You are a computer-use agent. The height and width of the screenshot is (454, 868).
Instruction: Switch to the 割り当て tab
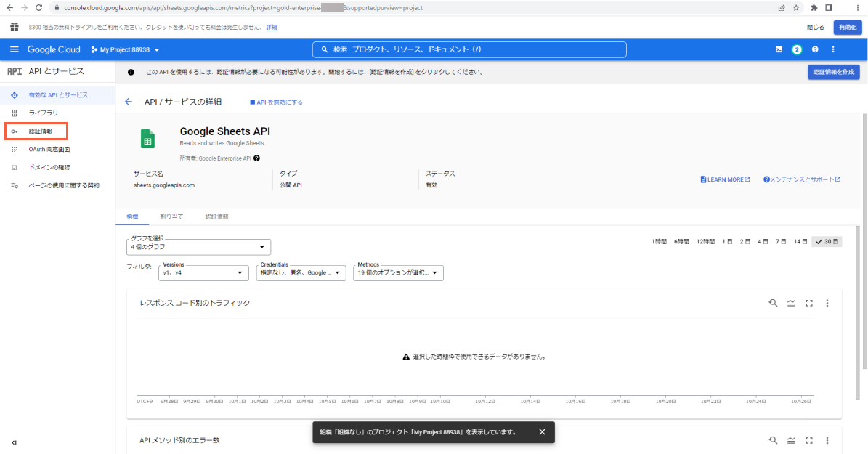(x=171, y=216)
